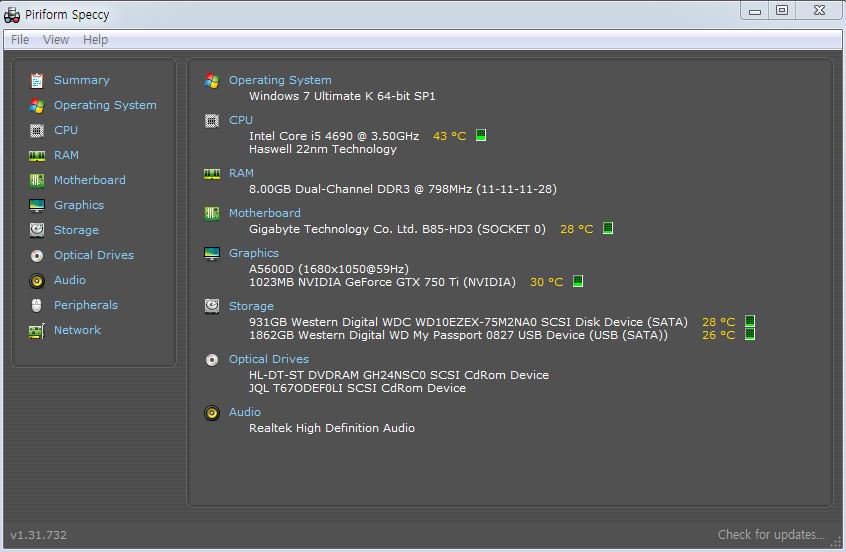Click the Audio heading link in main panel
The height and width of the screenshot is (552, 846).
pos(244,412)
